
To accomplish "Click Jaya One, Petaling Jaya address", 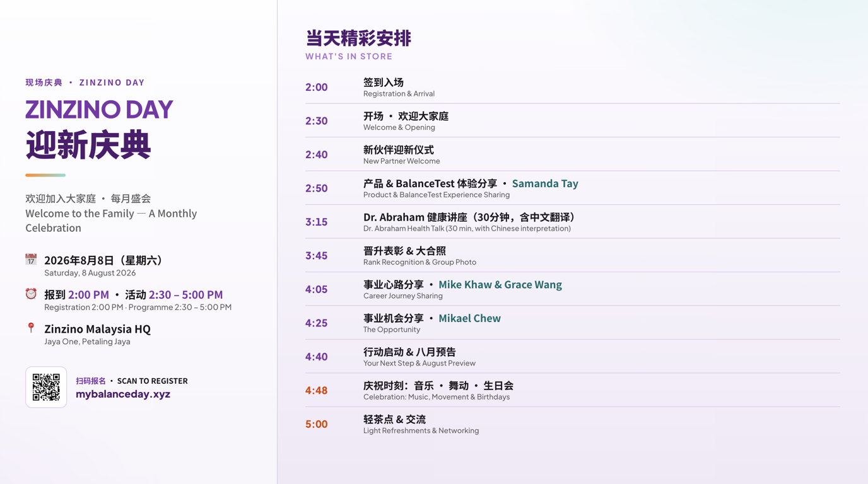I will click(87, 342).
